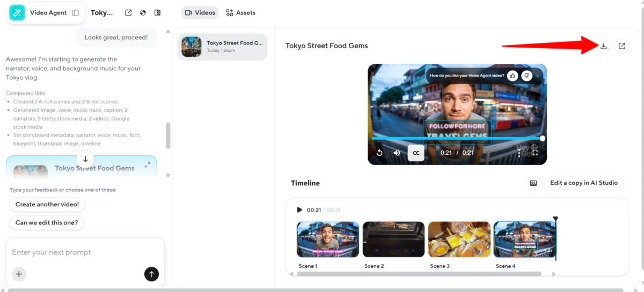The image size is (644, 292).
Task: Mute the video player volume
Action: click(x=397, y=153)
